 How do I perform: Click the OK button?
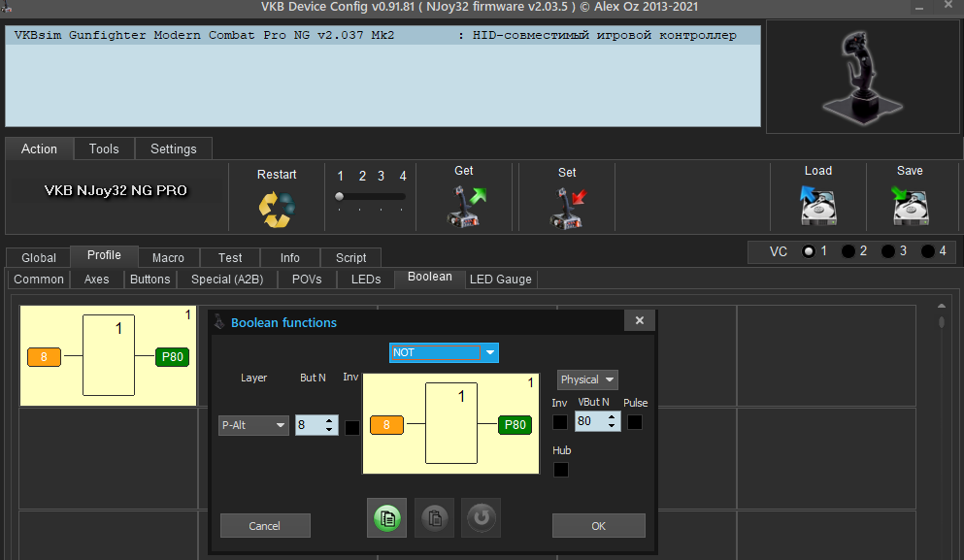coord(598,526)
